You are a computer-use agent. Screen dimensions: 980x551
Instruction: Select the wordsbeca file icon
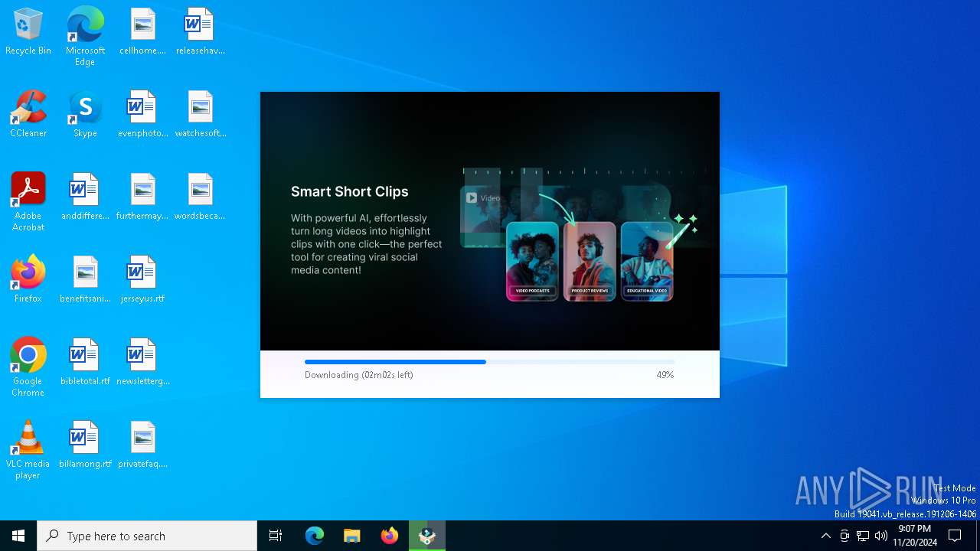tap(200, 197)
